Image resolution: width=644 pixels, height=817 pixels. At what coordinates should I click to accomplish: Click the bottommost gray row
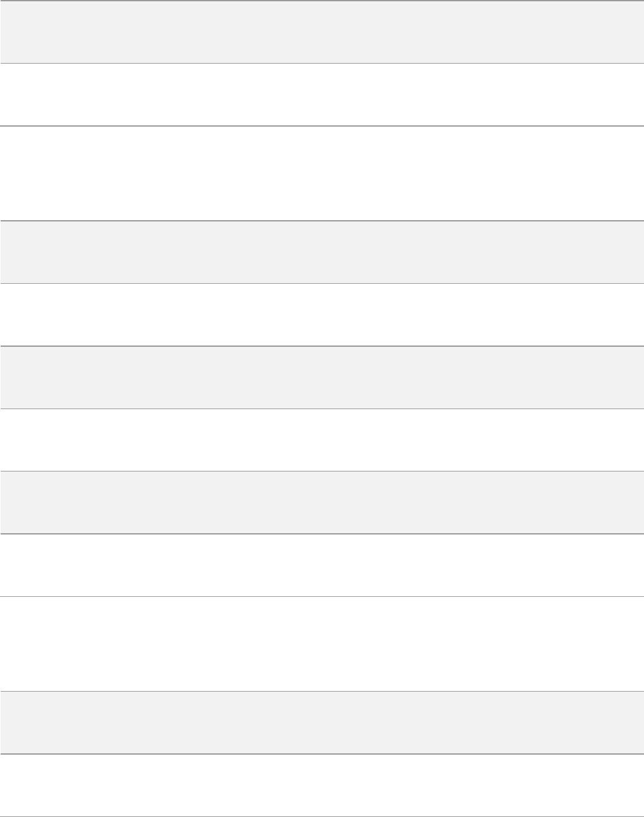point(322,722)
